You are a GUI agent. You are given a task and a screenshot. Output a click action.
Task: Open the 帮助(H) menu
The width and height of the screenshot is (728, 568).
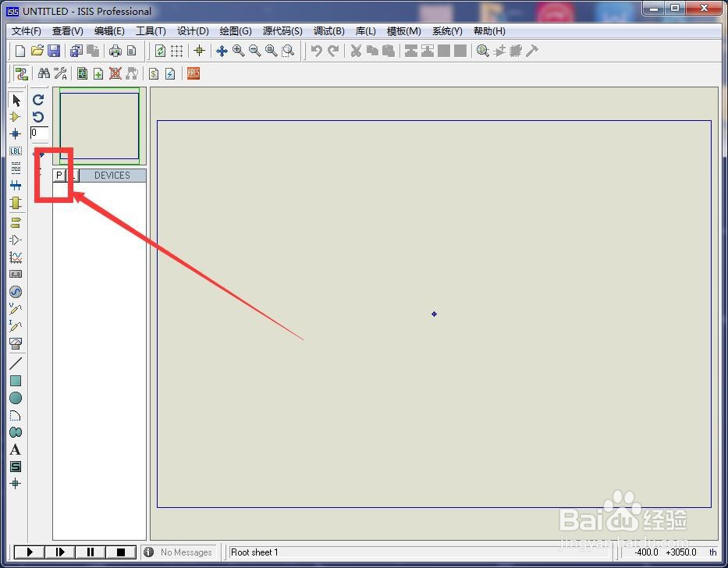[489, 31]
